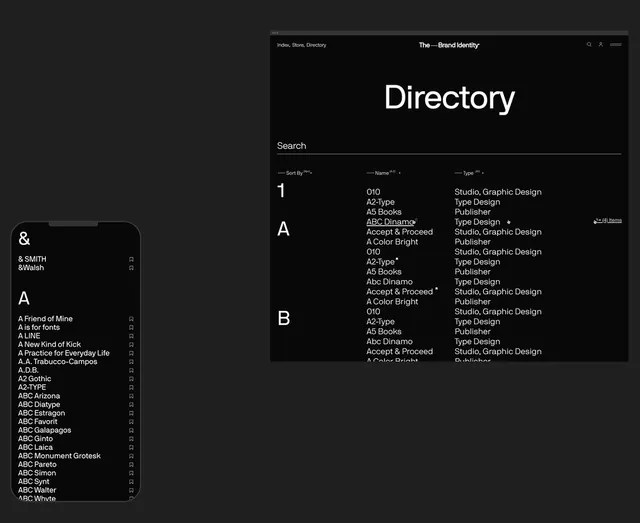
Task: Jump to letter B section in Directory
Action: (284, 318)
